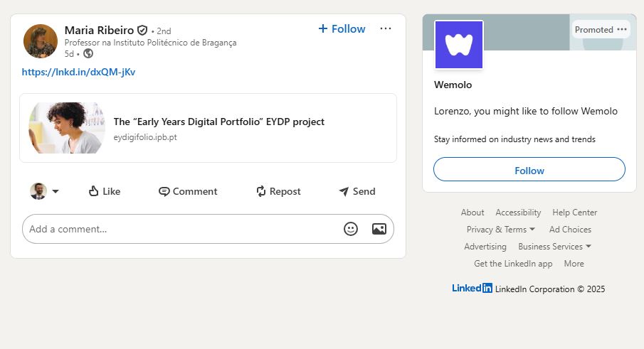Expand Privacy & Terms dropdown

(x=501, y=230)
